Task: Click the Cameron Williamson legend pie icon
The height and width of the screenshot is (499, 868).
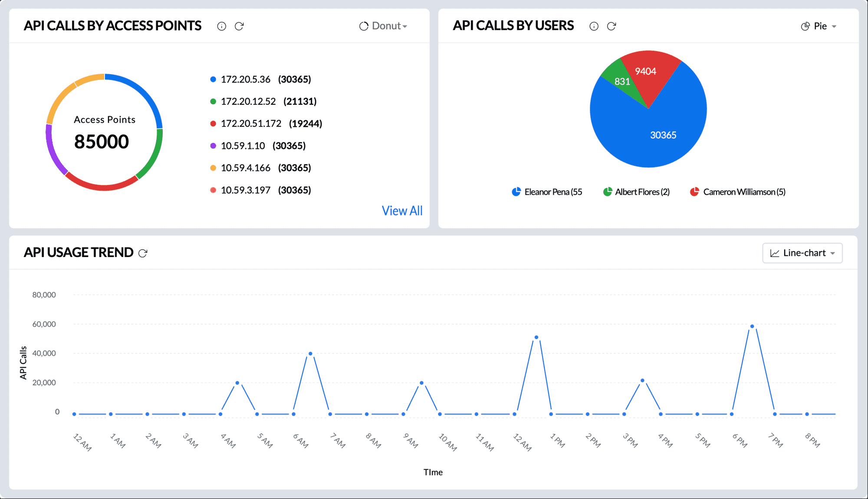Action: 694,192
